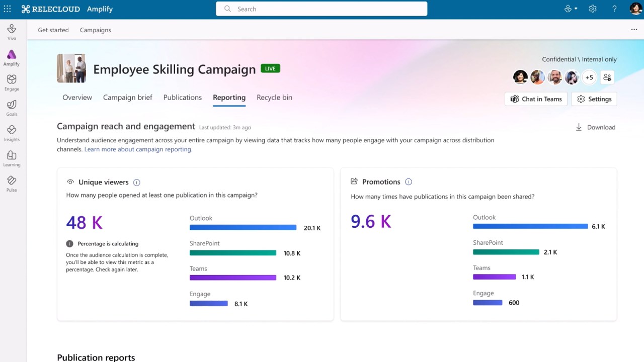
Task: Click the SharePoint bar in Unique viewers
Action: click(233, 253)
